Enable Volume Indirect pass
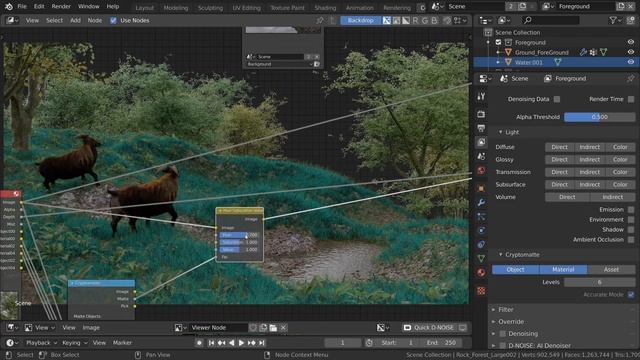The image size is (640, 360). (612, 197)
